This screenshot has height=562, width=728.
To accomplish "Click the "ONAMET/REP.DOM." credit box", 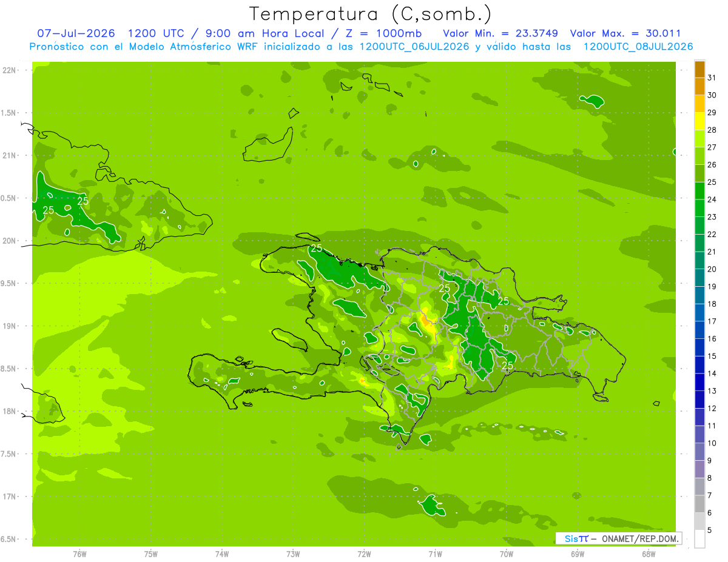I will tap(618, 538).
